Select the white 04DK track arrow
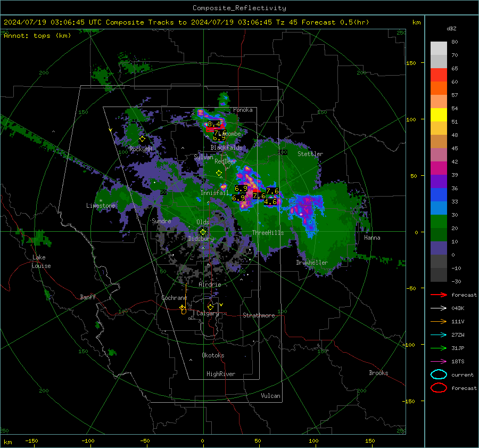479x448 pixels. click(x=439, y=308)
